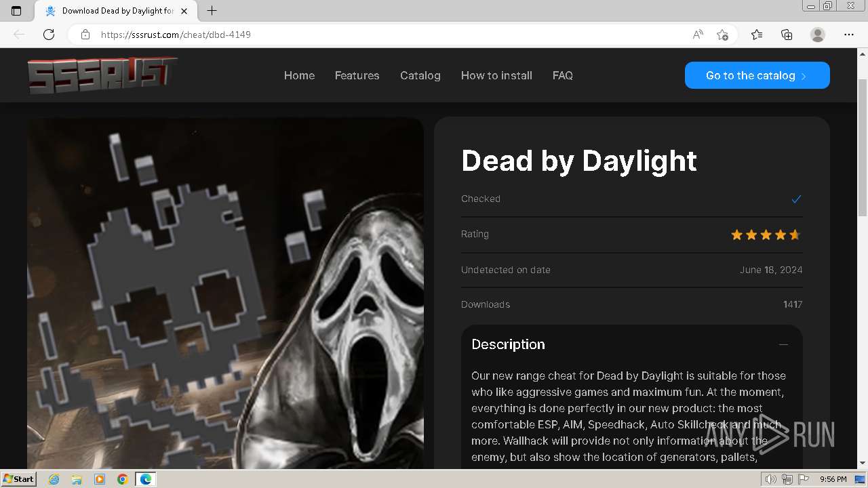Image resolution: width=868 pixels, height=488 pixels.
Task: Switch to Edge taskbar icon
Action: pos(146,479)
